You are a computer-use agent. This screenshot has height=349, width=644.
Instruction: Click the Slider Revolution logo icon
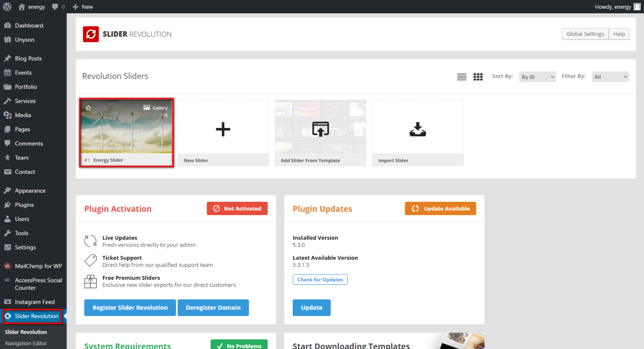pos(91,34)
